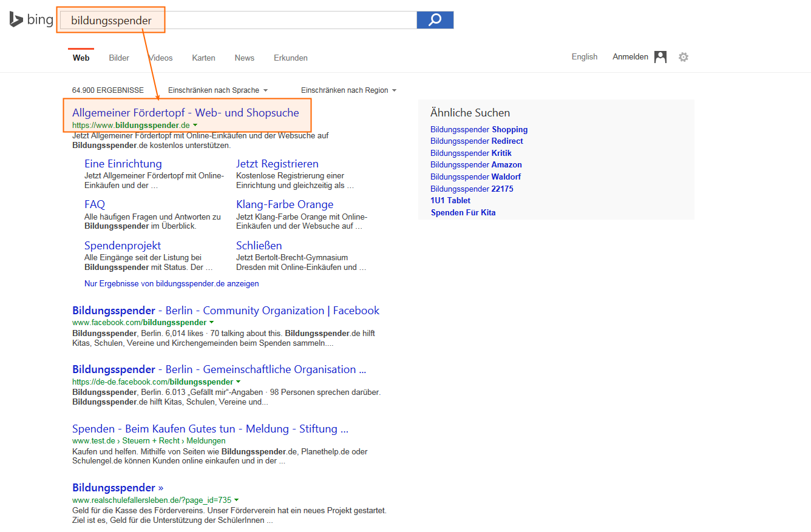Click related search Bildungsspender Shopping
The image size is (811, 532).
[x=479, y=129]
